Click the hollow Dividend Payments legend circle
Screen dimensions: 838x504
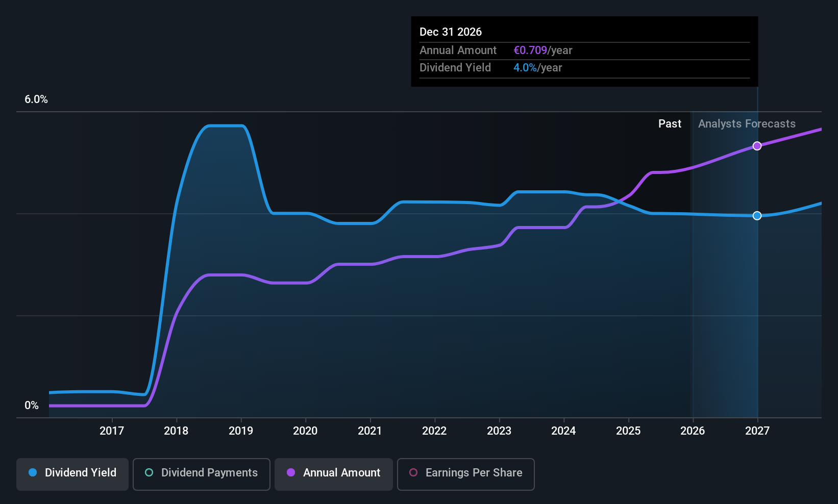click(149, 473)
